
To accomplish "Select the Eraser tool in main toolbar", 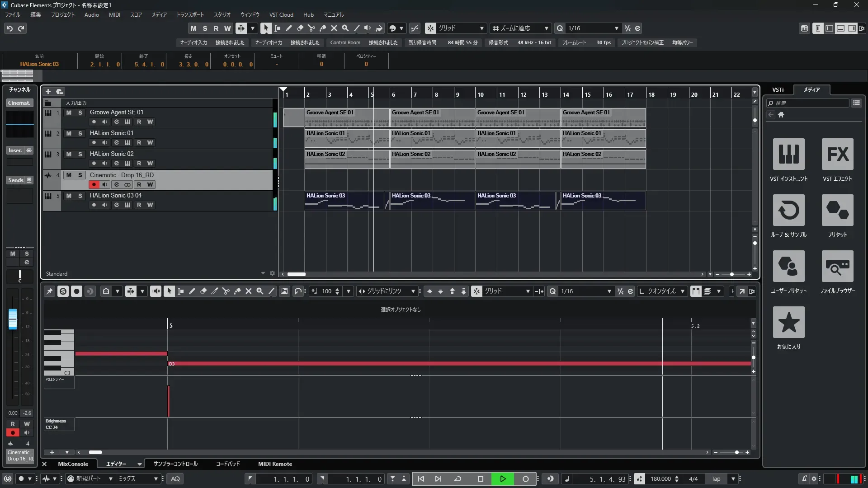I will click(x=300, y=28).
